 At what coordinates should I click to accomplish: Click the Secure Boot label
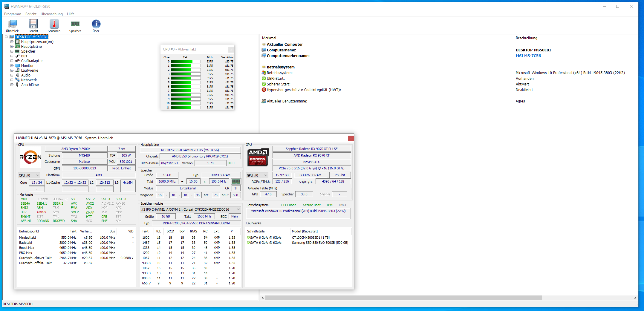[312, 205]
